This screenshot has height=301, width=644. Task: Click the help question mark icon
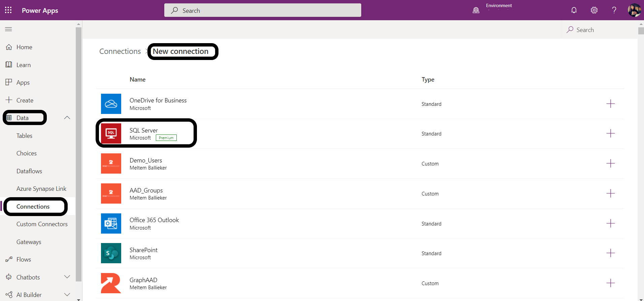coord(614,10)
